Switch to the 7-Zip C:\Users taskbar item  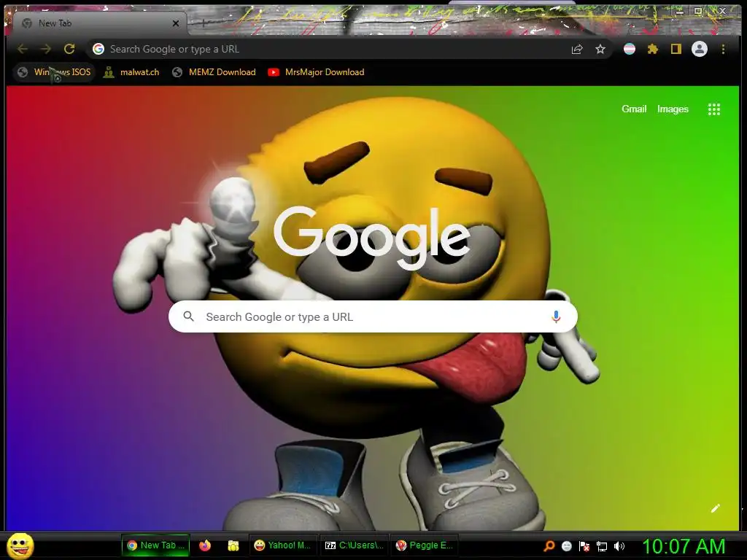click(x=354, y=545)
